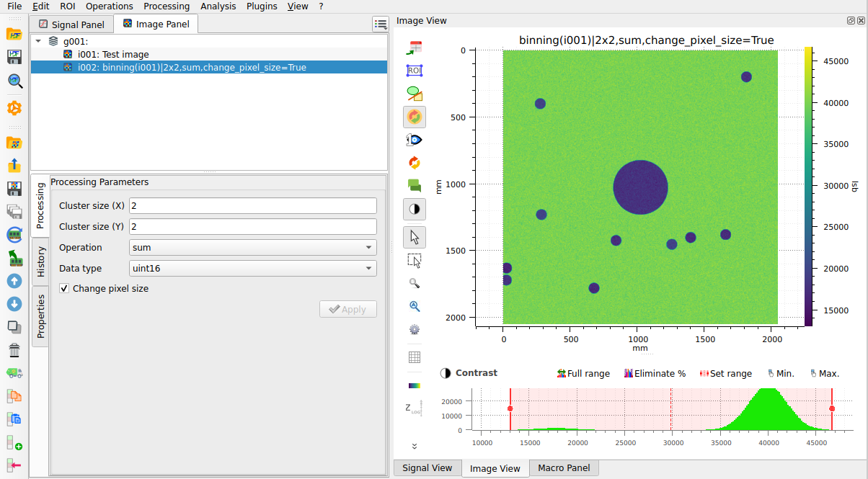Screen dimensions: 868x479
Task: Click the Full range contrast button
Action: pos(584,373)
